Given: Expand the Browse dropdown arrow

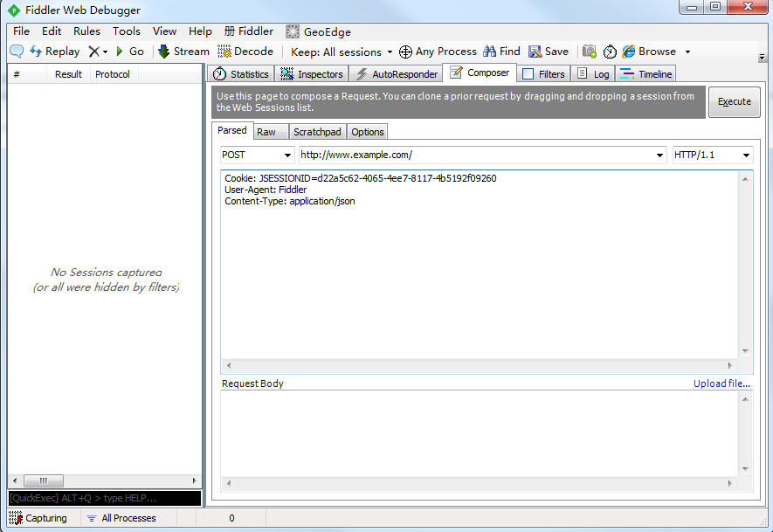Looking at the screenshot, I should (x=687, y=52).
